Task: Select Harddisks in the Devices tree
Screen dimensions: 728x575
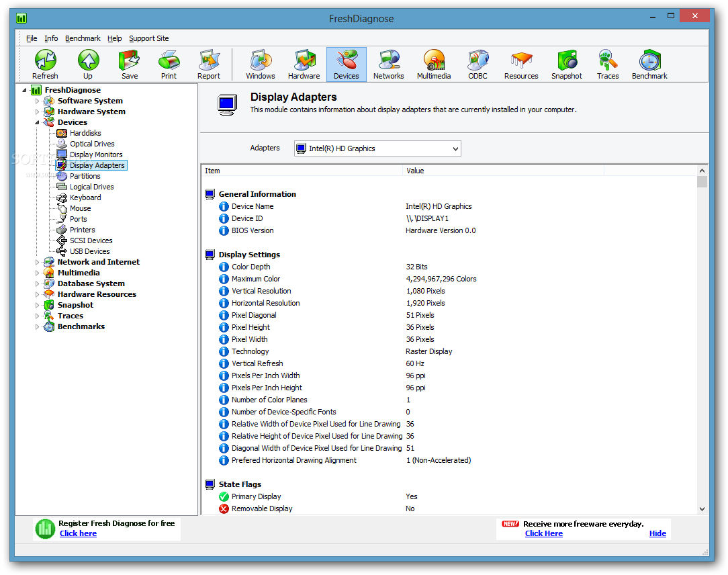Action: [x=85, y=133]
